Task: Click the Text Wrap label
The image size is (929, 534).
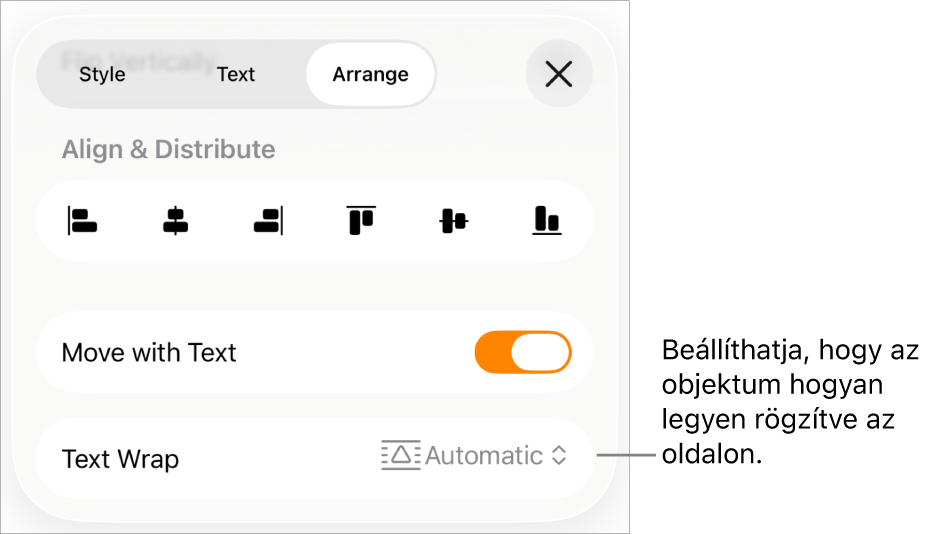Action: pyautogui.click(x=120, y=459)
